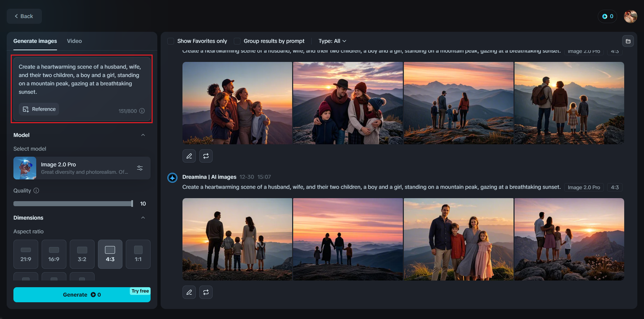The image size is (644, 319).
Task: Click Image 2.0 Pro tag of second result
Action: click(584, 187)
